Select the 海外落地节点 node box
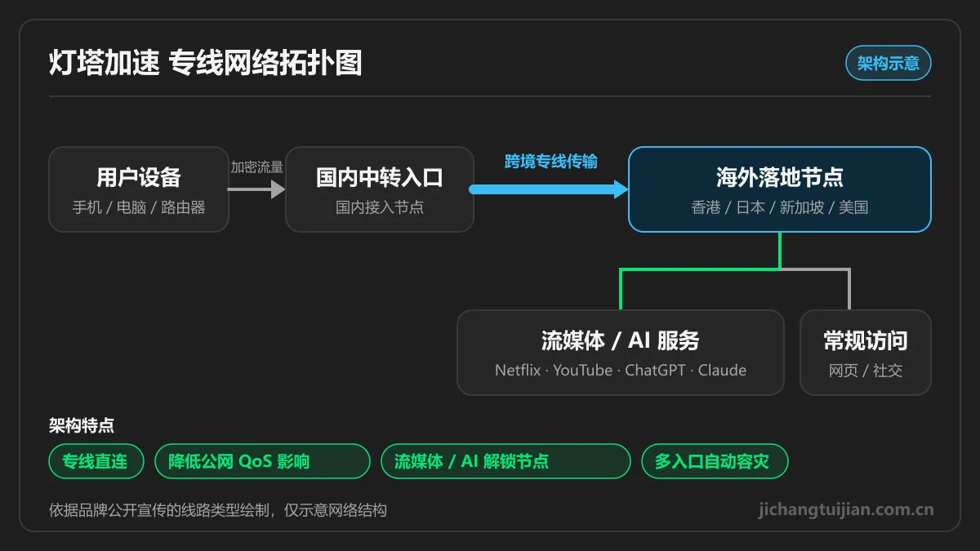This screenshot has height=551, width=980. [x=780, y=189]
